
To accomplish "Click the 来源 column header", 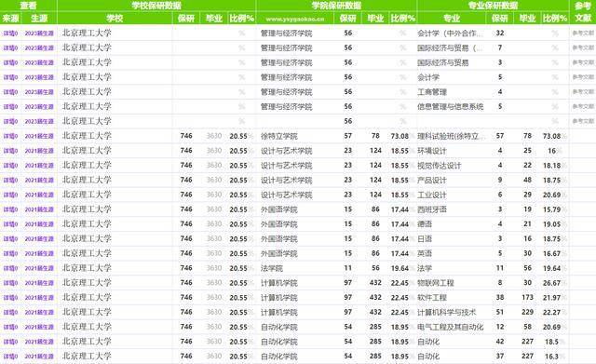I will [10, 19].
